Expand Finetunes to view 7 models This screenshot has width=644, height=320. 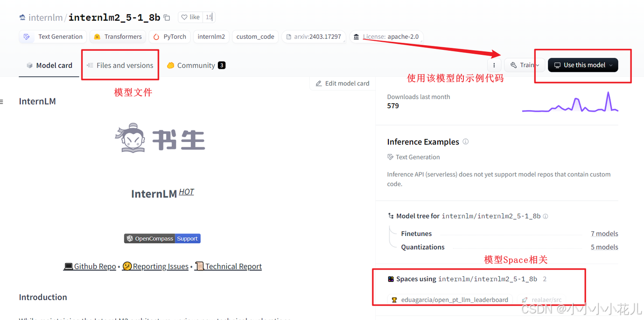point(604,233)
